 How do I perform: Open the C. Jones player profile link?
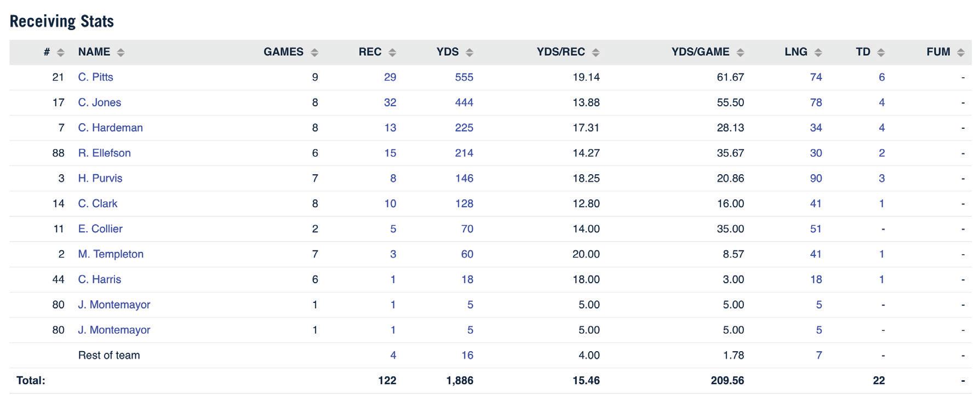coord(99,102)
